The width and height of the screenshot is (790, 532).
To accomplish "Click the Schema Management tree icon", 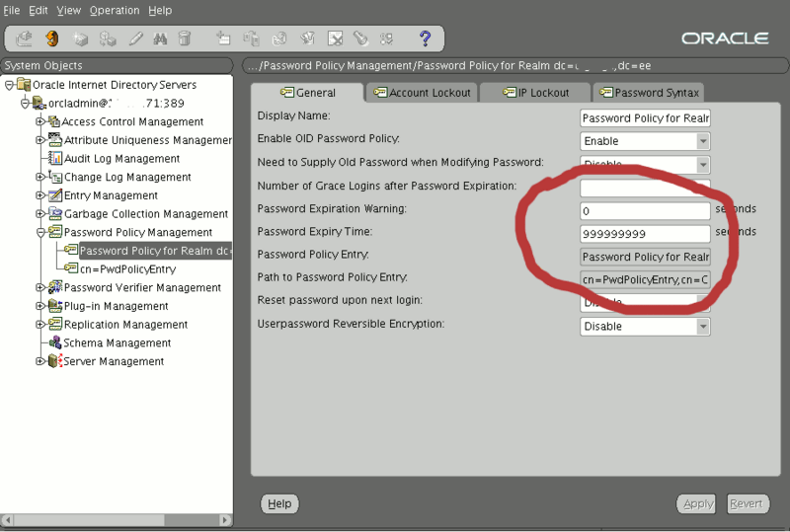I will (x=55, y=342).
